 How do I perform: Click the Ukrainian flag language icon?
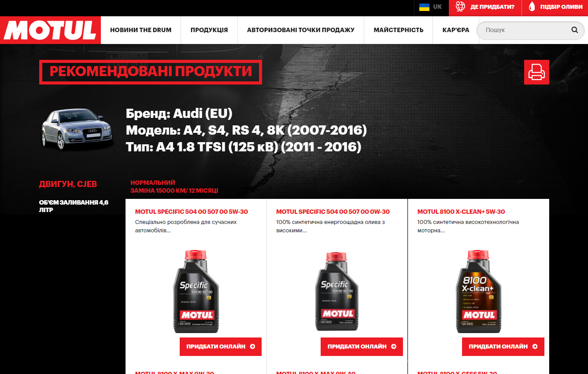pyautogui.click(x=424, y=7)
